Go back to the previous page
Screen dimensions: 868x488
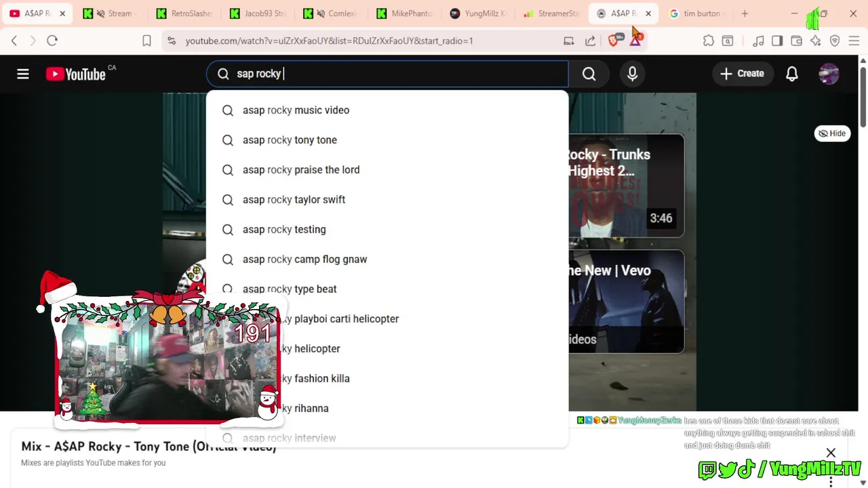tap(14, 41)
